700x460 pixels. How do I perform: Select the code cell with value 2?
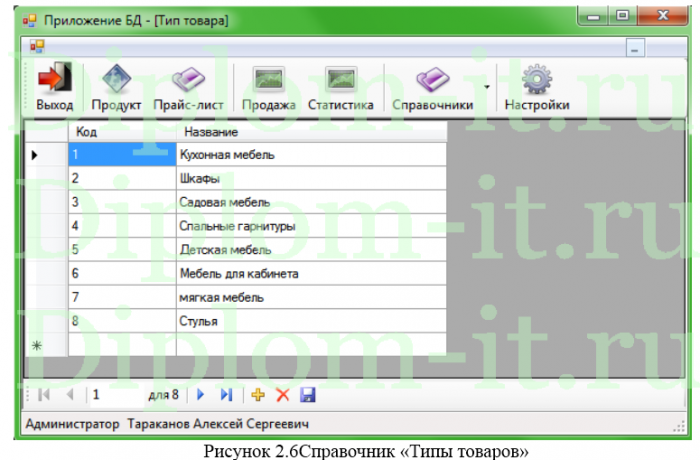pyautogui.click(x=122, y=179)
